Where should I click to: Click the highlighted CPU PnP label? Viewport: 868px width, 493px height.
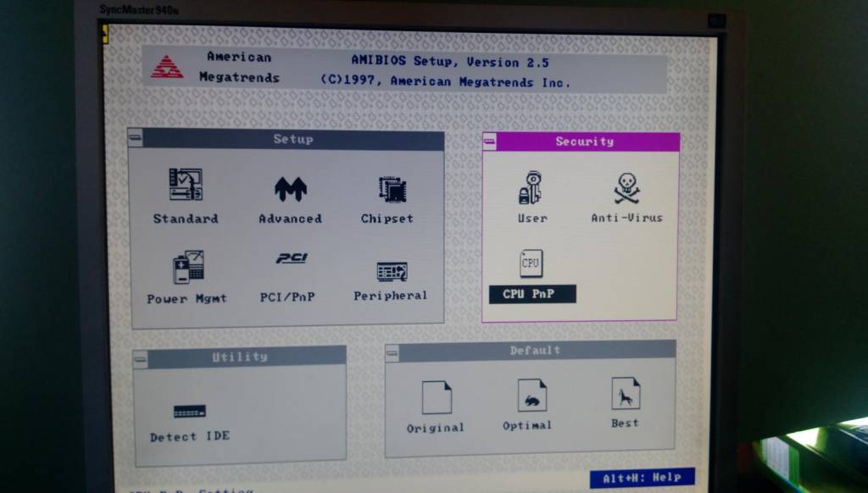[532, 294]
